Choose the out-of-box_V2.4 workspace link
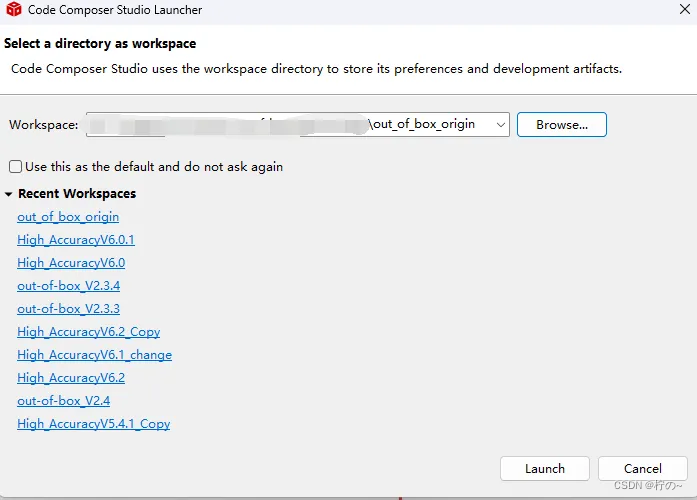697x500 pixels. (64, 401)
